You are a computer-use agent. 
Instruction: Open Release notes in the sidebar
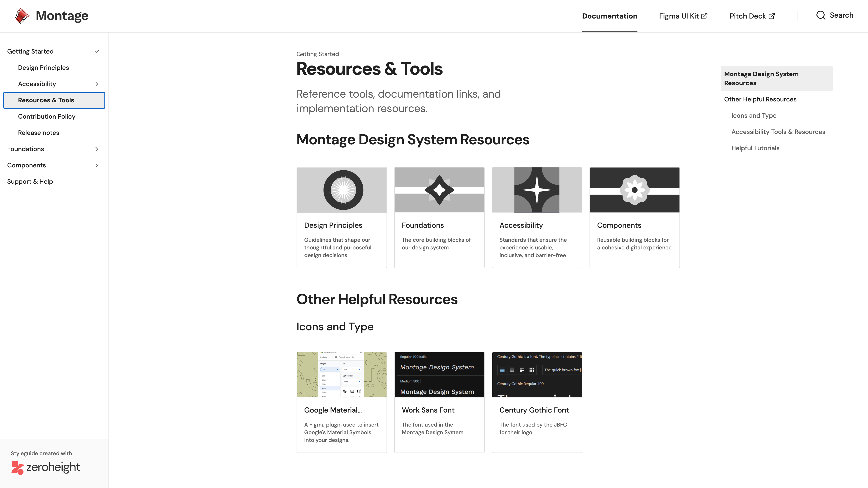pos(38,133)
